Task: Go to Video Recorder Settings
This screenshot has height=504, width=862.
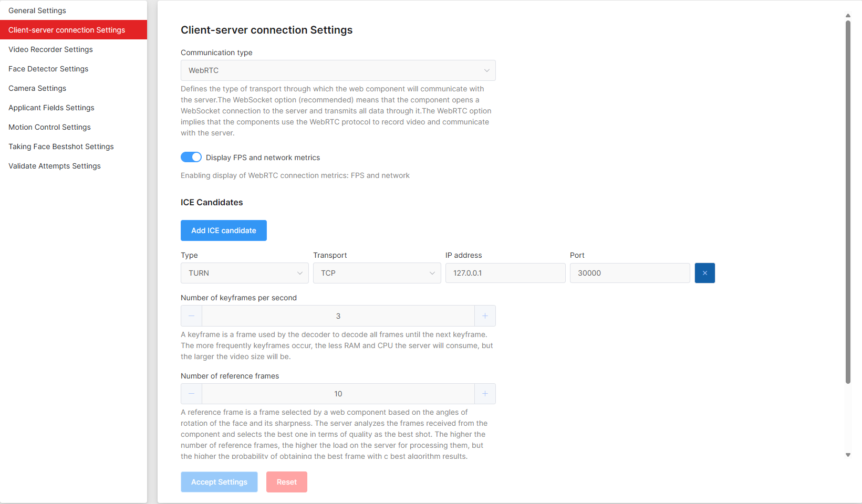Action: [x=50, y=49]
